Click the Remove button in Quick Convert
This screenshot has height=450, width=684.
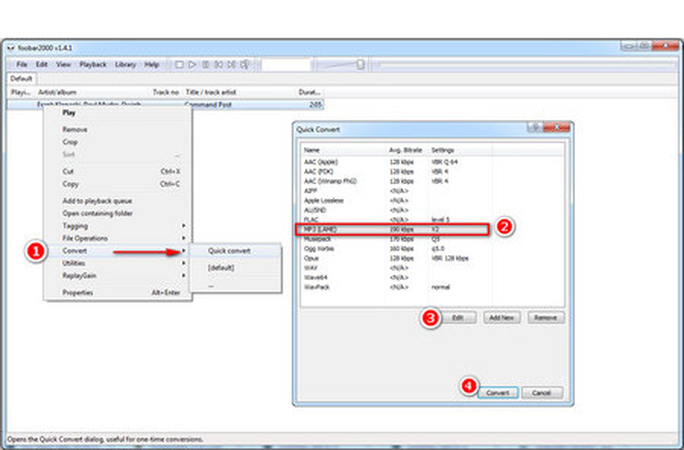(x=546, y=318)
